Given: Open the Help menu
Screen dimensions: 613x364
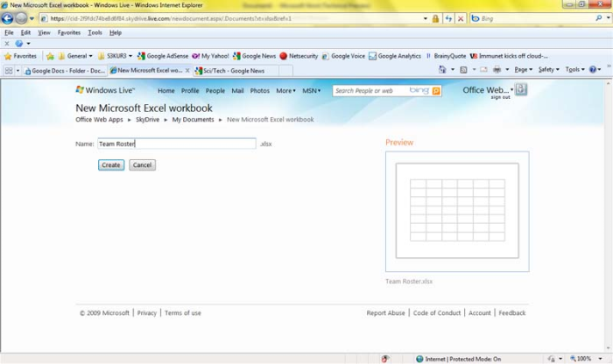Looking at the screenshot, I should coord(116,32).
